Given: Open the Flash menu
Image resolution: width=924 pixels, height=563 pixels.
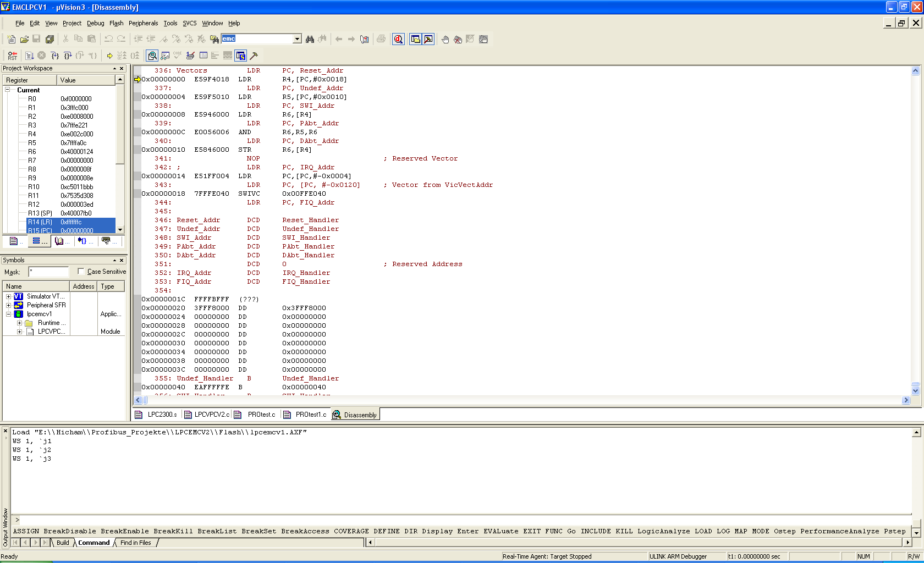Looking at the screenshot, I should tap(116, 23).
